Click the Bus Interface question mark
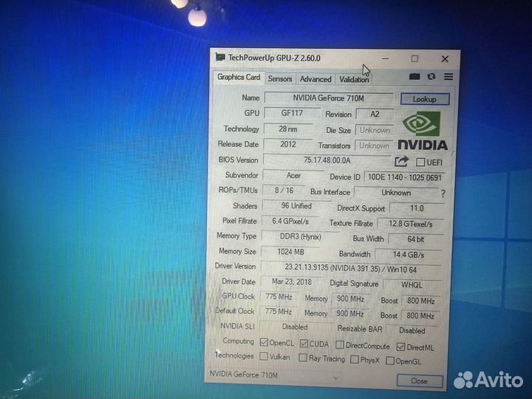The width and height of the screenshot is (532, 399). (x=443, y=194)
